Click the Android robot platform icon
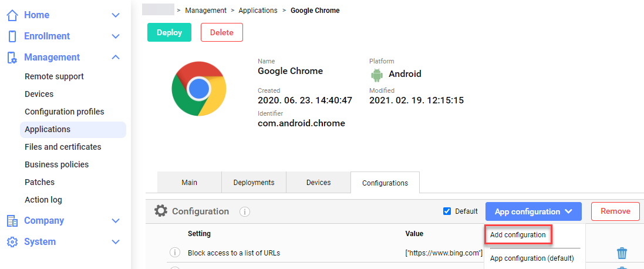Image resolution: width=644 pixels, height=269 pixels. (x=377, y=75)
